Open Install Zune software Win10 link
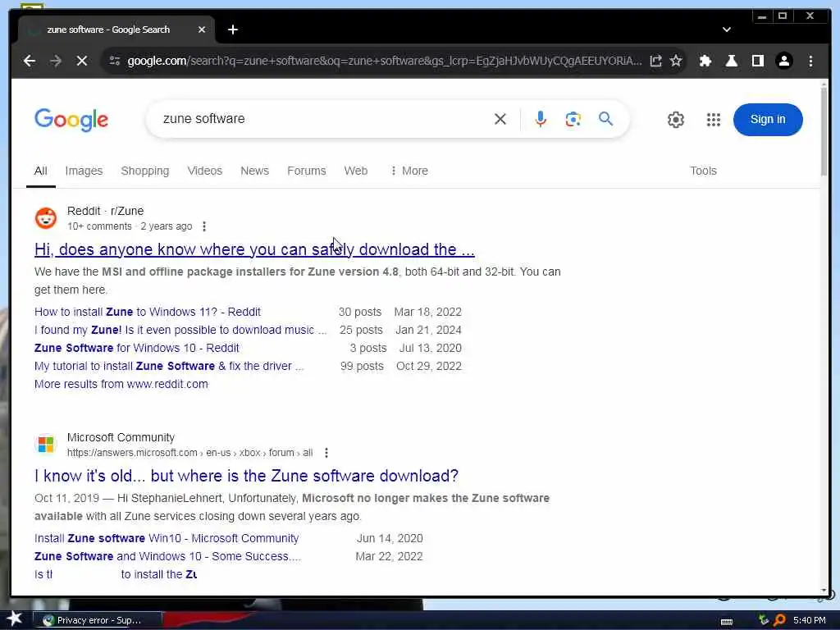Screen dimensions: 840x630 (167, 538)
